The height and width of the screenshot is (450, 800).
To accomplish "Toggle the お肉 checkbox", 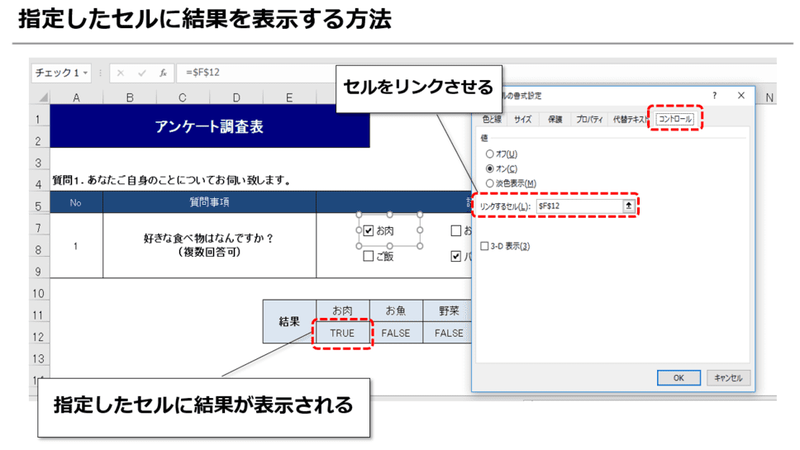I will [x=368, y=231].
